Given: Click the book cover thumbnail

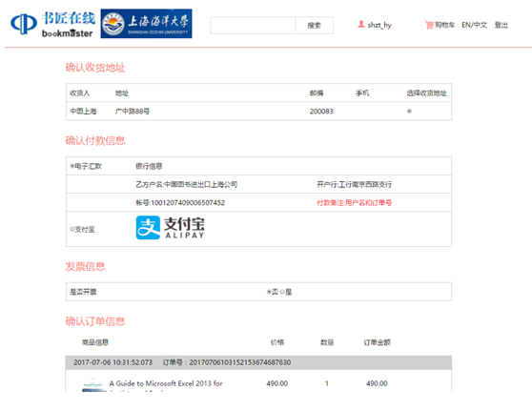Looking at the screenshot, I should [x=92, y=386].
